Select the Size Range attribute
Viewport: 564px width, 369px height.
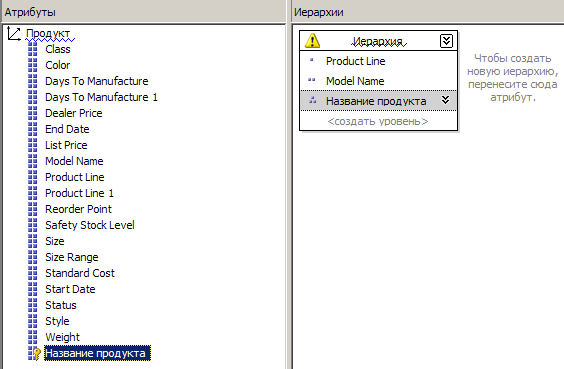click(72, 257)
